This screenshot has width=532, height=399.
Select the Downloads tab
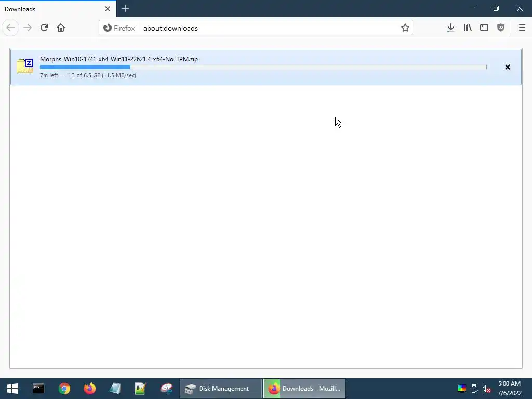[x=58, y=9]
